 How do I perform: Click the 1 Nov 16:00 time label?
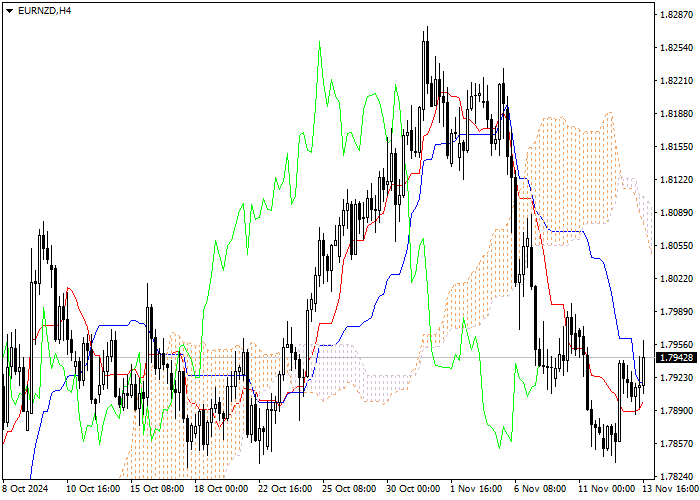pos(476,488)
